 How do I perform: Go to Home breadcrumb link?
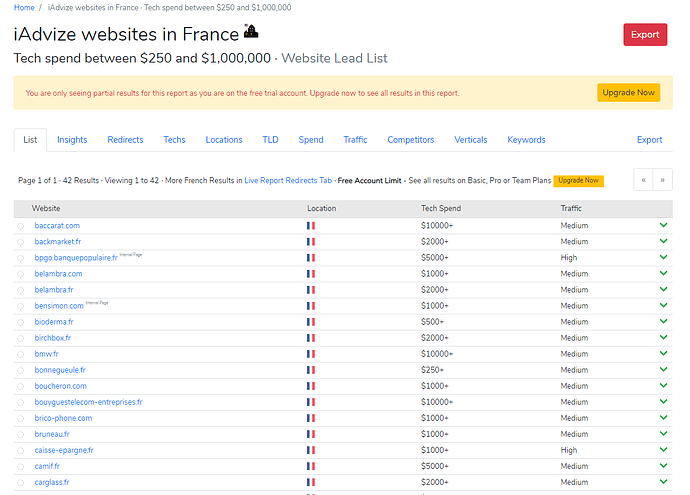pos(24,7)
